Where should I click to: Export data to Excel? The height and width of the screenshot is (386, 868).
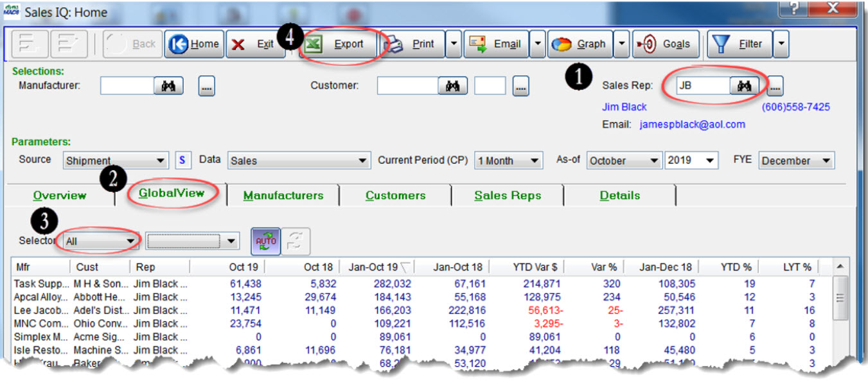click(x=341, y=44)
